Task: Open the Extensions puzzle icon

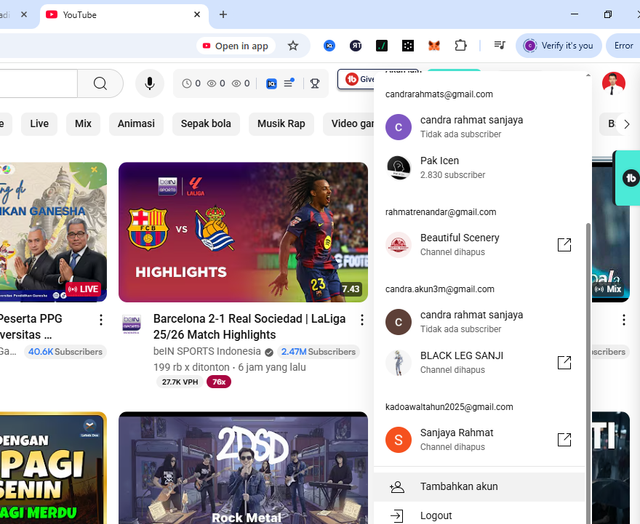Action: [x=460, y=45]
